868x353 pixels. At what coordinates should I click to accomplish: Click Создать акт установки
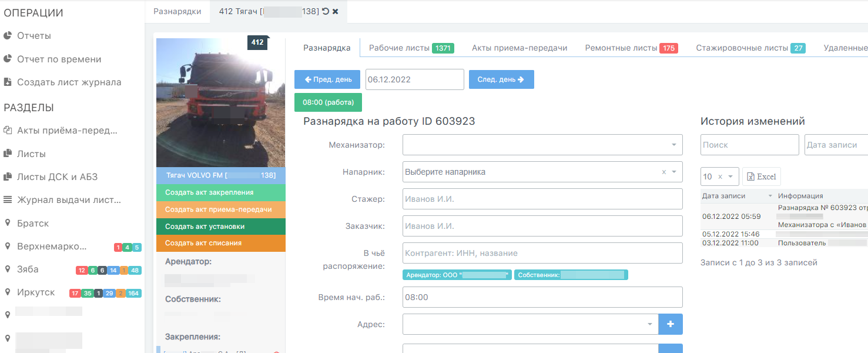pyautogui.click(x=220, y=227)
